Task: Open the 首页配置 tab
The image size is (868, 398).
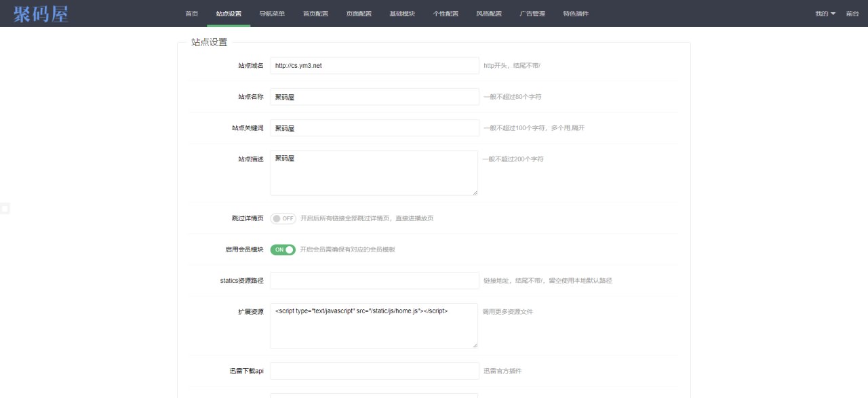Action: tap(315, 14)
